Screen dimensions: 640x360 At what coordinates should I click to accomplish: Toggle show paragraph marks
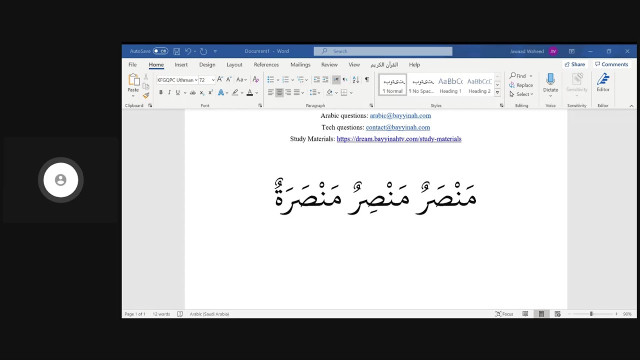click(x=367, y=80)
